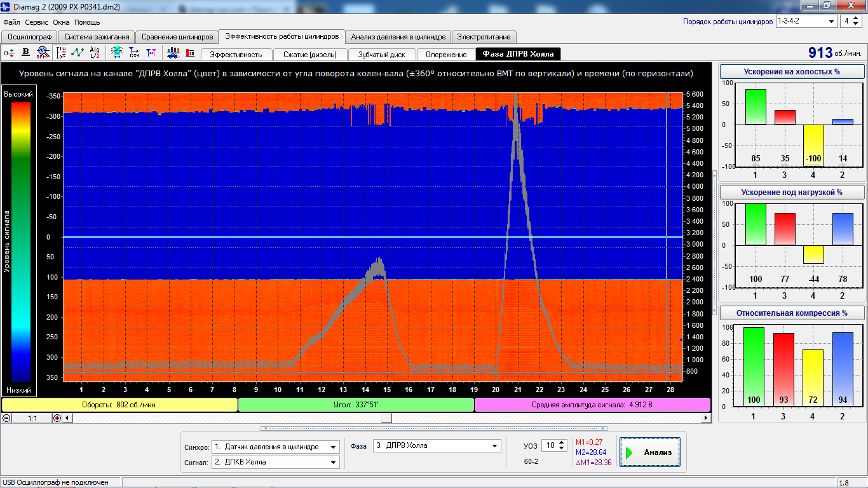Open the Синхро source dropdown

(x=275, y=447)
